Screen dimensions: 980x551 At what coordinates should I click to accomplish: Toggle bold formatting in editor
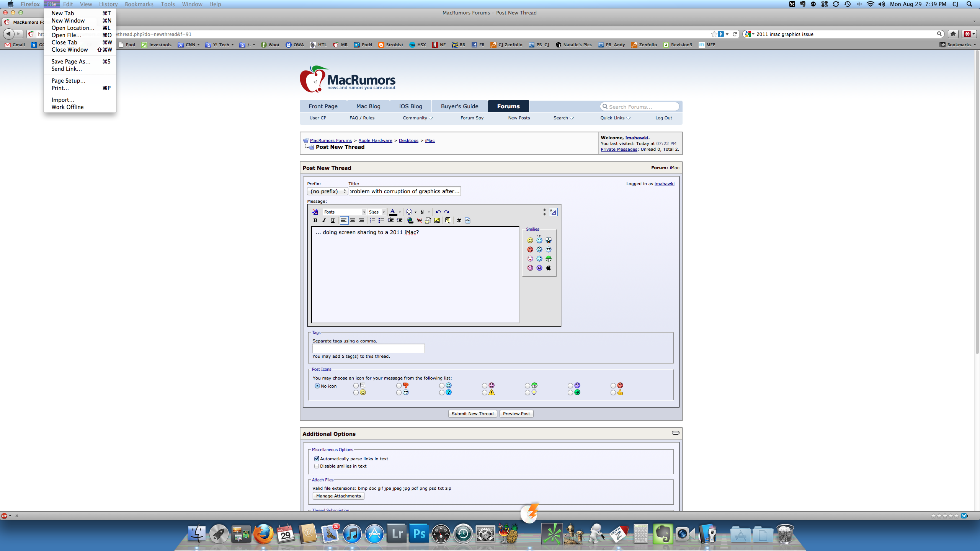(315, 220)
